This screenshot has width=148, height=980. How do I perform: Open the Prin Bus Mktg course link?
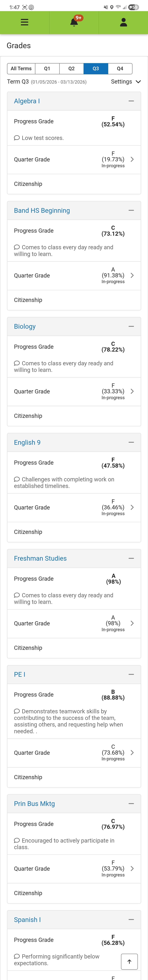point(34,803)
